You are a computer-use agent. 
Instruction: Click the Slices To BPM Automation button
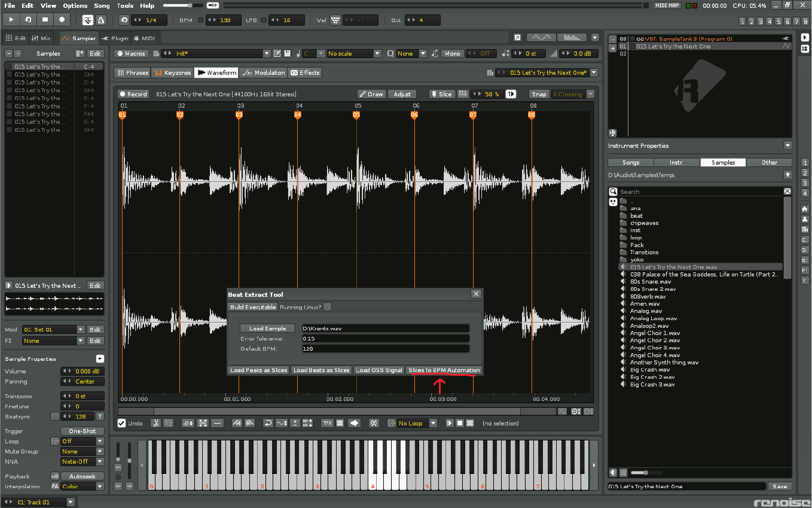coord(444,370)
